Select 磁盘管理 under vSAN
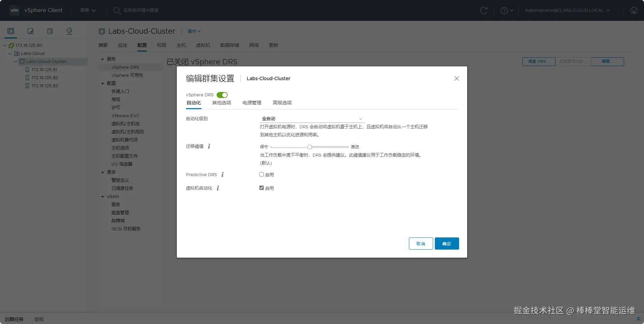 pyautogui.click(x=120, y=213)
